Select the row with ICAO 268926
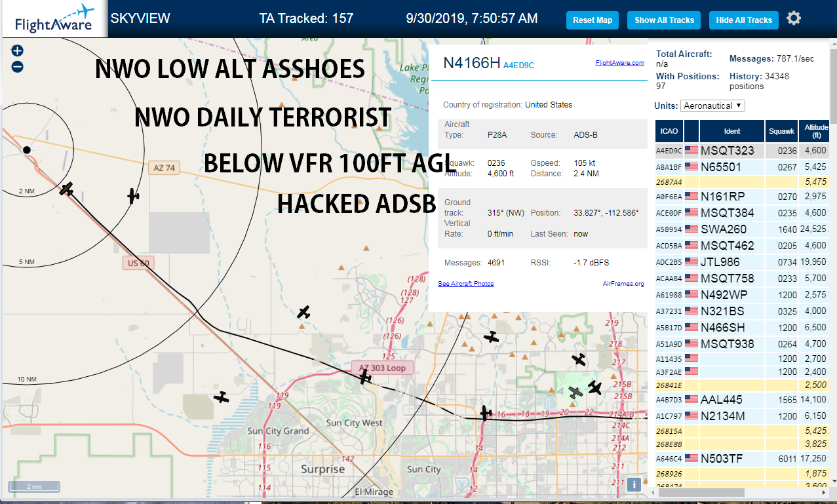 tap(743, 473)
